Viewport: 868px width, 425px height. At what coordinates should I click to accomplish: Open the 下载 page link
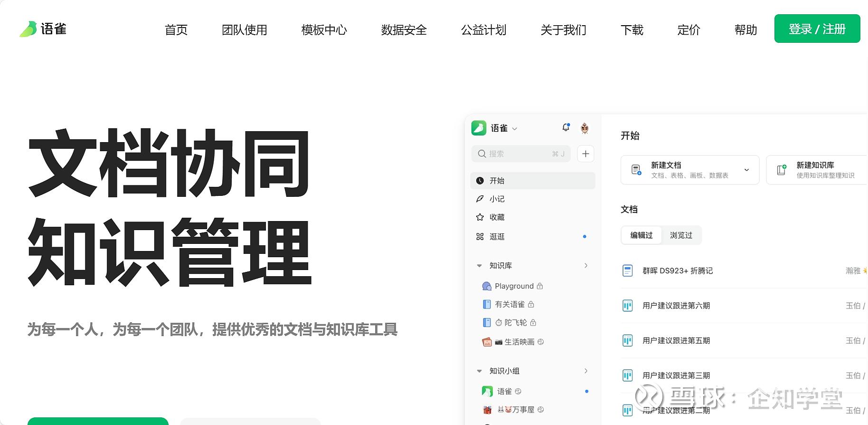tap(632, 30)
